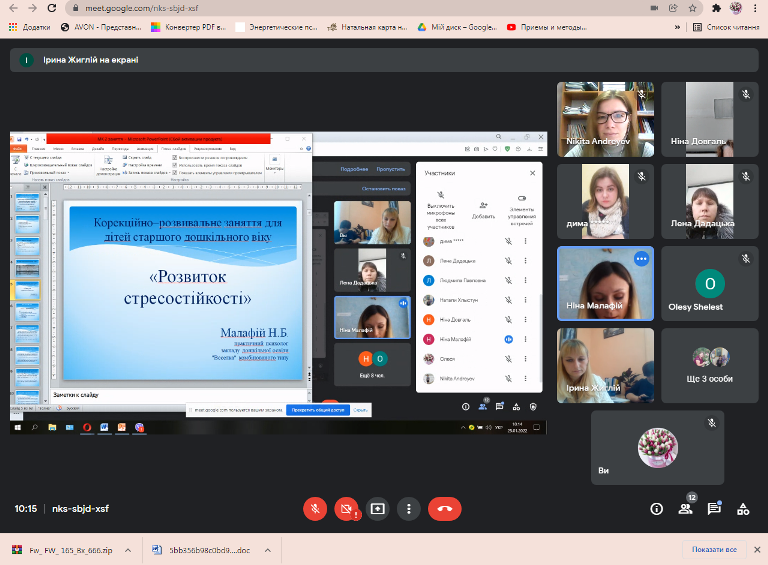The height and width of the screenshot is (565, 768).
Task: Expand options chevron for the zip download
Action: 128,550
